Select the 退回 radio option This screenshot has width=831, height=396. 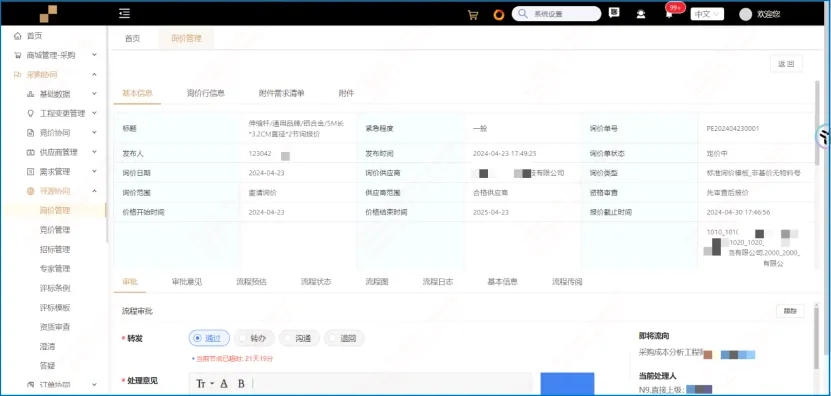344,338
